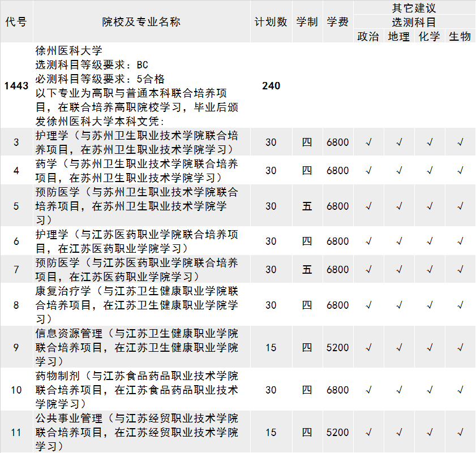Click 政治 checkmark in 药学 row 4
The width and height of the screenshot is (476, 453).
tap(368, 170)
